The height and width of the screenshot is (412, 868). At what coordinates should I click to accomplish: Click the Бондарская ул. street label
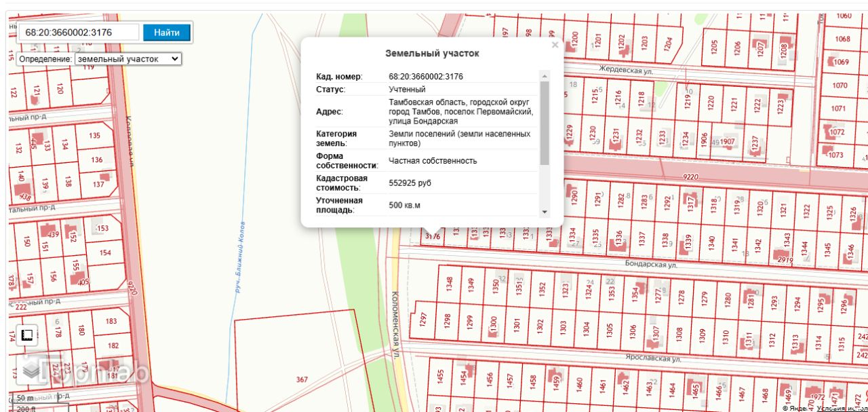pyautogui.click(x=651, y=263)
